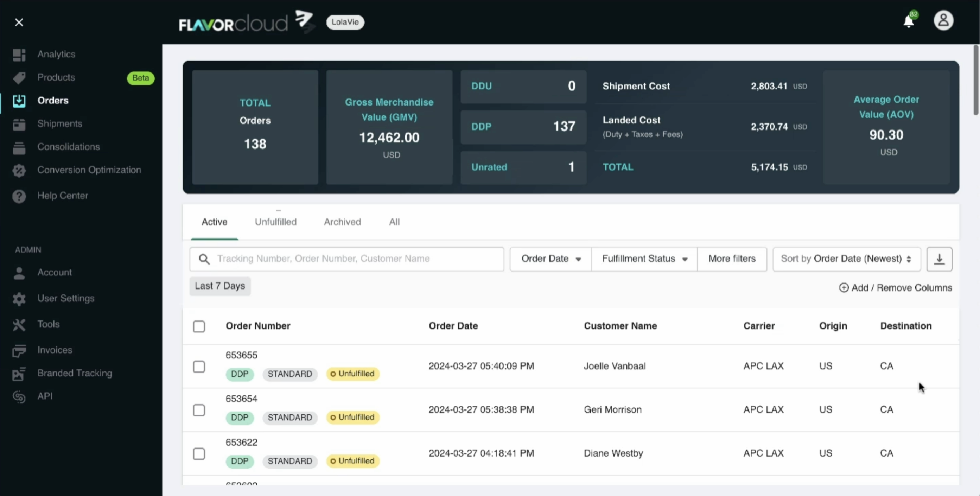Viewport: 980px width, 496px height.
Task: Switch to the Archived tab
Action: [x=342, y=222]
